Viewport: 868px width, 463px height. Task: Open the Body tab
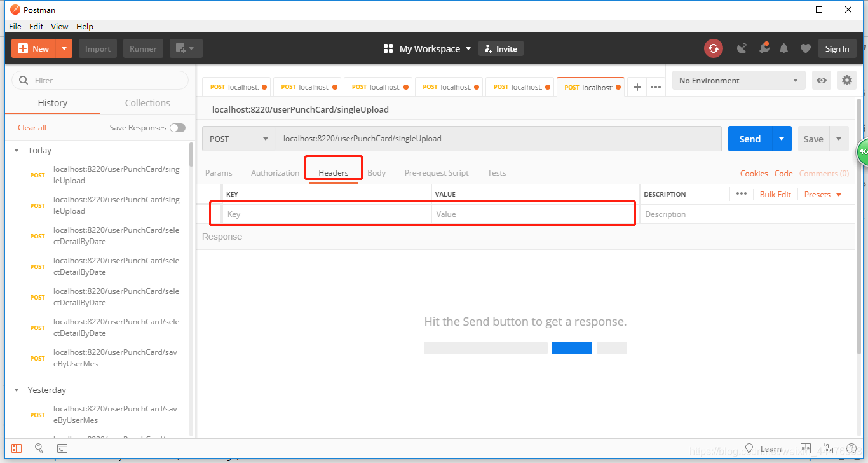376,172
